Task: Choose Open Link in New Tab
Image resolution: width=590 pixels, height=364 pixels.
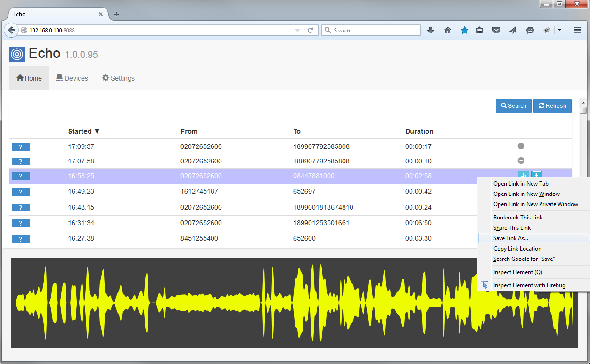Action: 533,184
